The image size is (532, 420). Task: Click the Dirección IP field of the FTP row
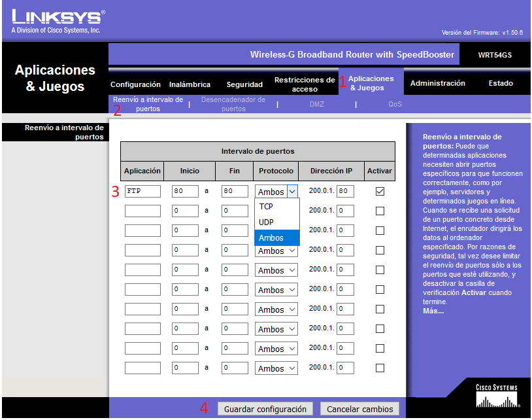(x=345, y=191)
